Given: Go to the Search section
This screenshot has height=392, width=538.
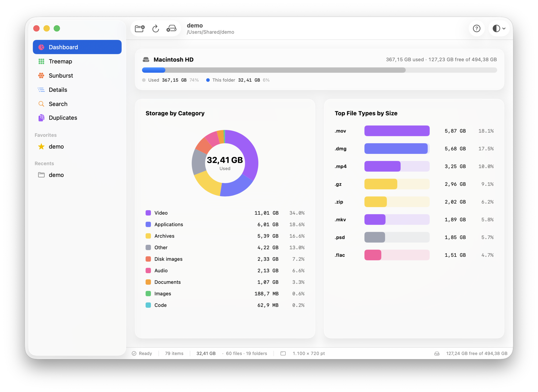Looking at the screenshot, I should coord(77,104).
